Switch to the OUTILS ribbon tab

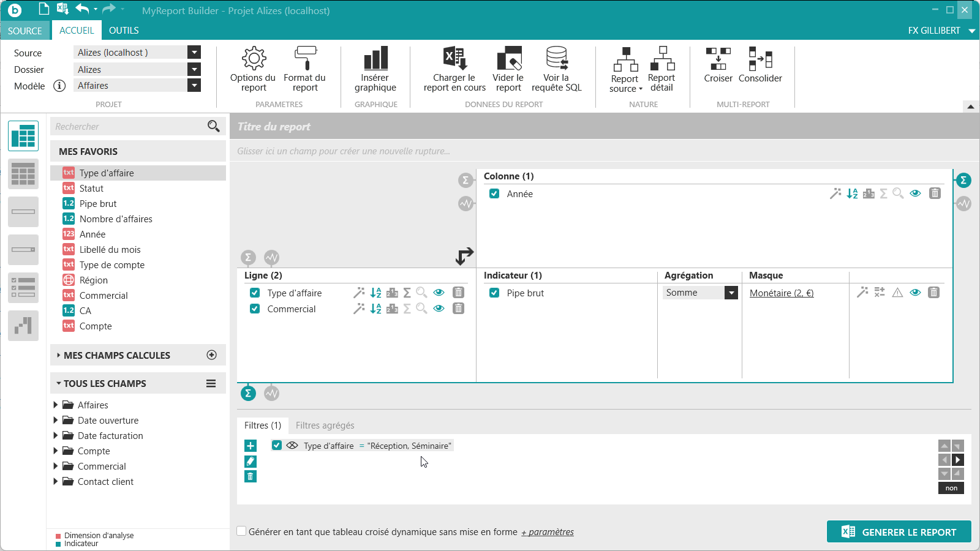[x=124, y=31]
